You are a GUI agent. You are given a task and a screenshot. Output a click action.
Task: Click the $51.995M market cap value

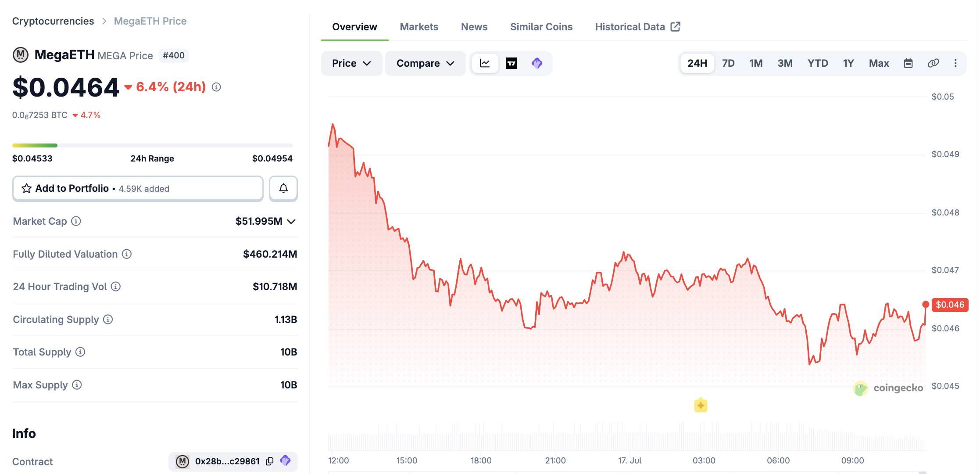(259, 221)
